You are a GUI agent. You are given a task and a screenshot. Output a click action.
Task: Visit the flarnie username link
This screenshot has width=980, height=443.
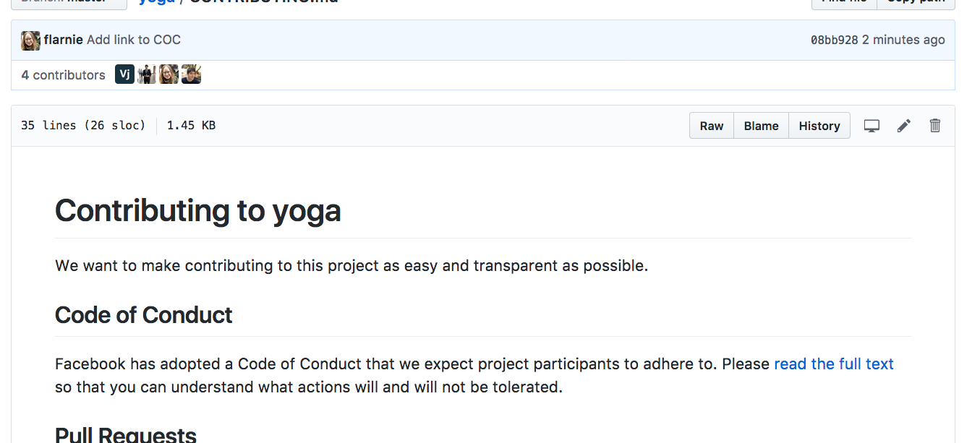63,40
